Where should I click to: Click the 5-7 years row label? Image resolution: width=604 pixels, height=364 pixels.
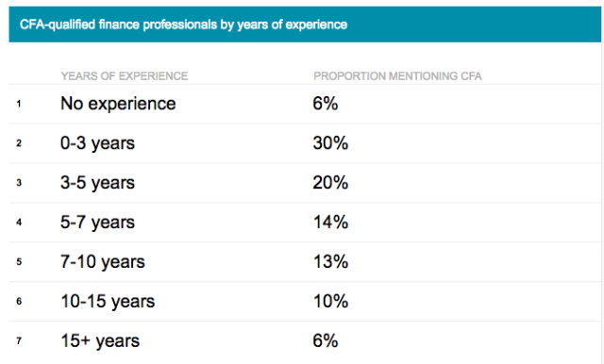(97, 223)
